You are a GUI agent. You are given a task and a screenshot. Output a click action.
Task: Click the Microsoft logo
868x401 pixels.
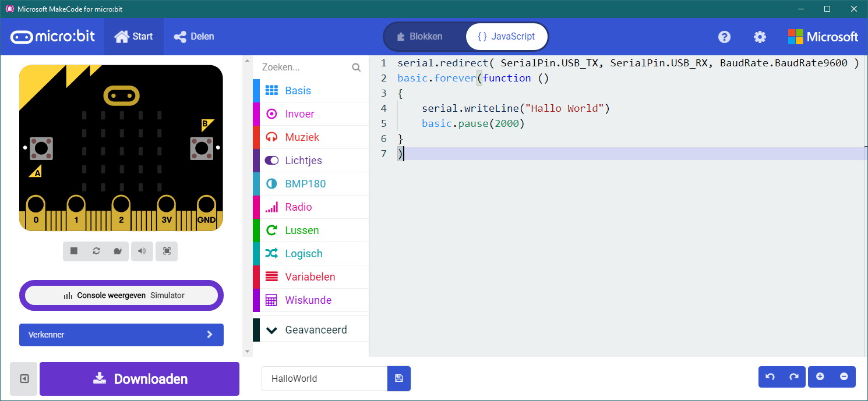(823, 37)
